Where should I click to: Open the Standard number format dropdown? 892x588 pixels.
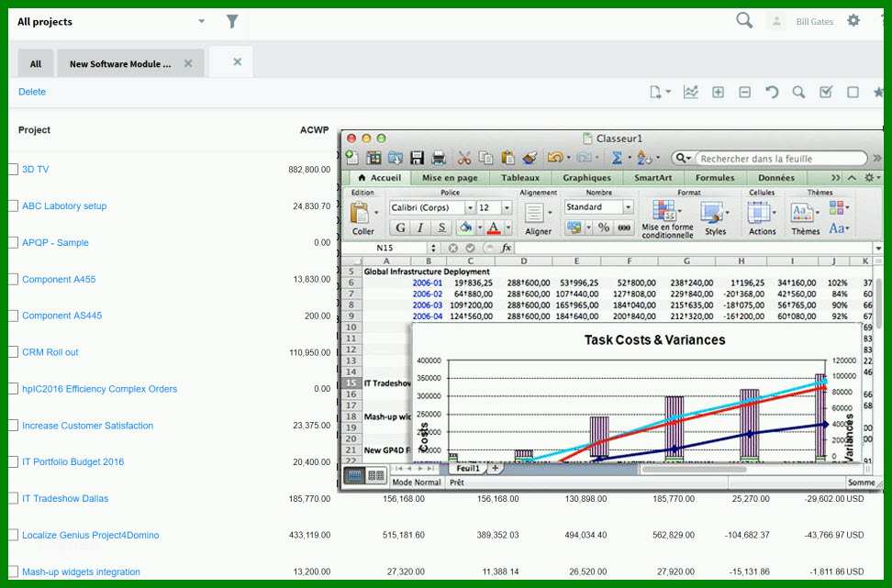628,207
